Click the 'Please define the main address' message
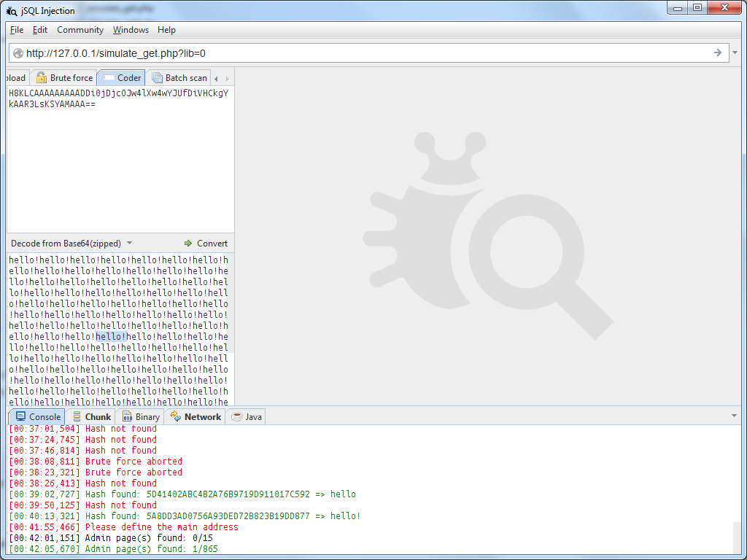Screen dimensions: 747x560 pos(123,527)
